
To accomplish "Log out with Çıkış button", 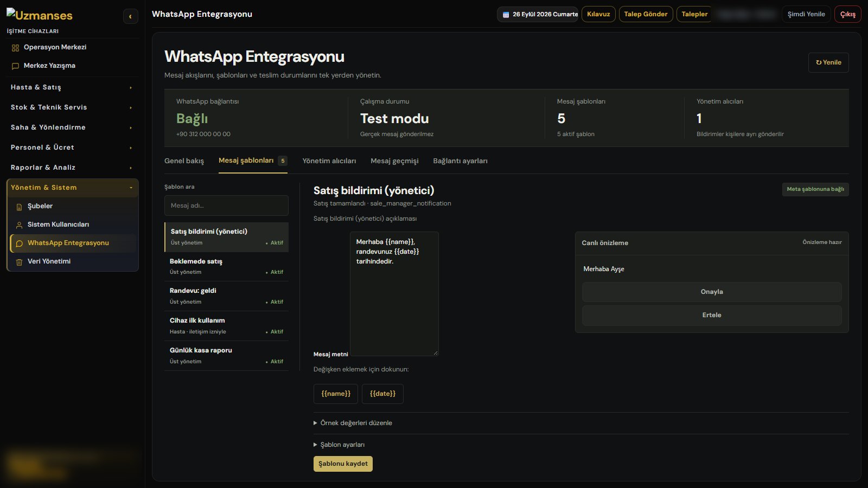I will coord(847,14).
